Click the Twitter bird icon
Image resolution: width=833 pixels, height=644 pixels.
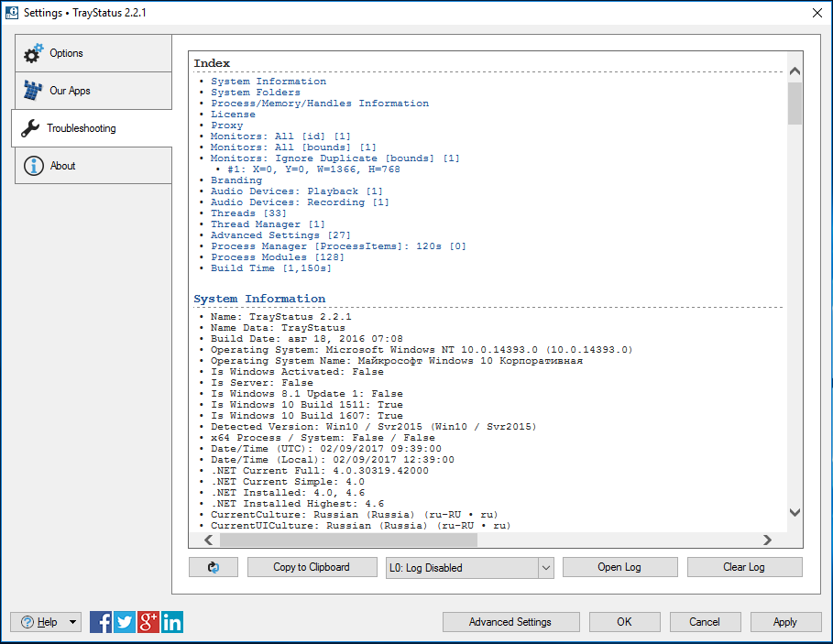125,622
